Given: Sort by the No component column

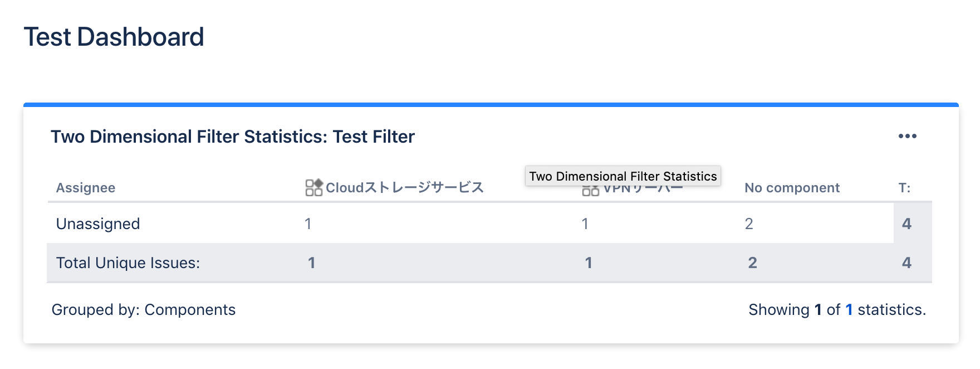Looking at the screenshot, I should tap(792, 187).
